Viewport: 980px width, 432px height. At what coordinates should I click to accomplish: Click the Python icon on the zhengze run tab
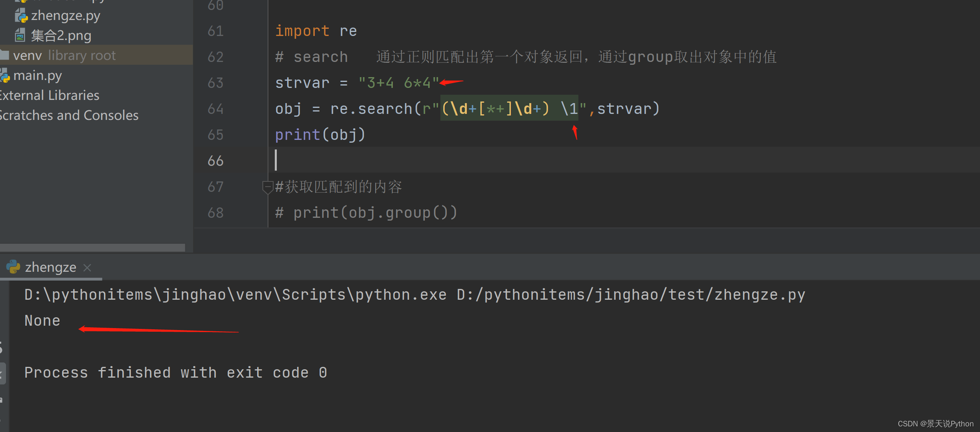pos(13,267)
